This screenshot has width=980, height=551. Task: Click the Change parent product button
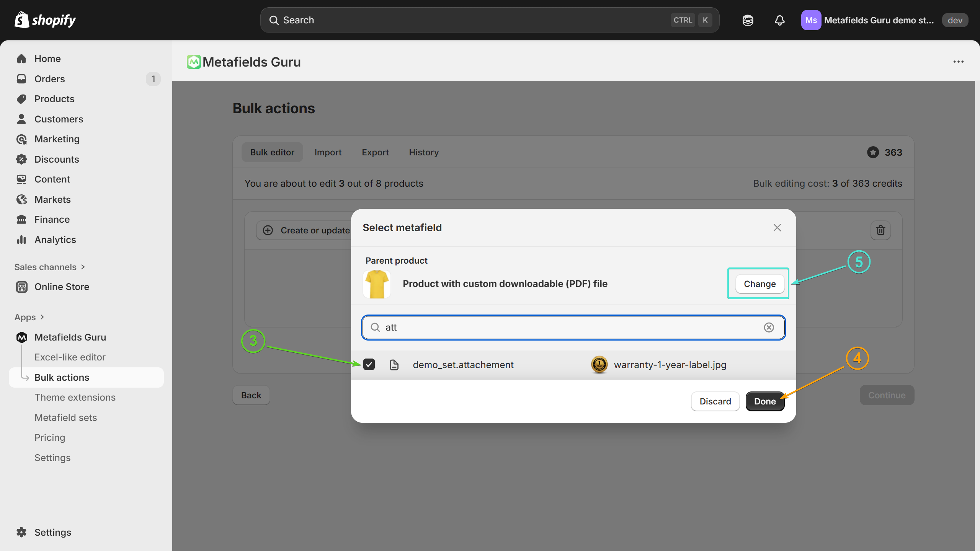pos(759,284)
